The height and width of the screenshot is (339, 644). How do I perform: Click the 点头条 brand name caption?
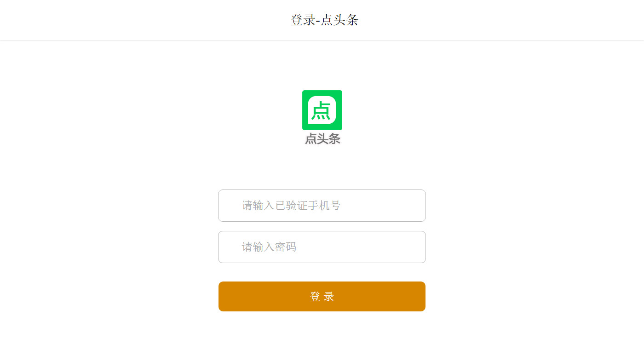pyautogui.click(x=322, y=139)
